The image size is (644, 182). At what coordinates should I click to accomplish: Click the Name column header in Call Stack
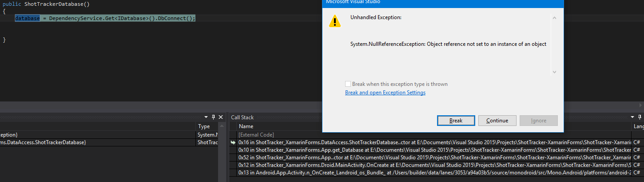(246, 126)
